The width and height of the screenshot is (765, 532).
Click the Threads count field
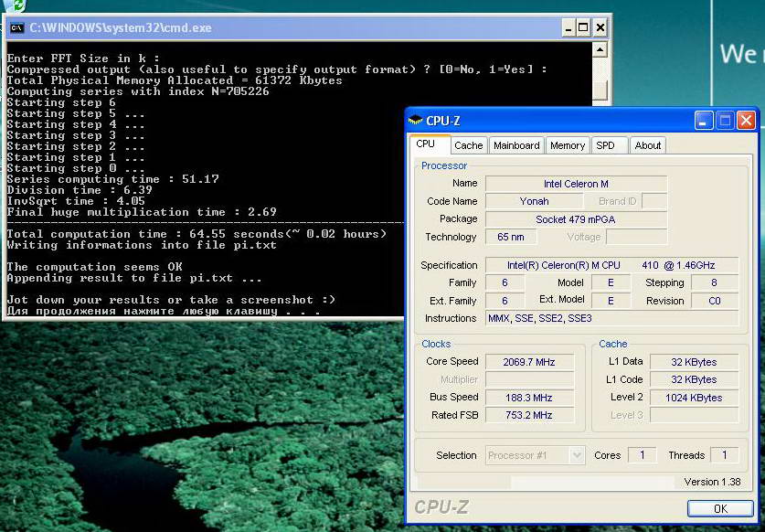click(x=725, y=455)
